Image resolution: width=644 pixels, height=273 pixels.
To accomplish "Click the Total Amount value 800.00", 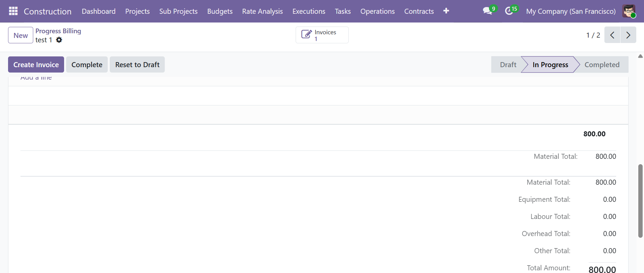I will click(x=602, y=269).
